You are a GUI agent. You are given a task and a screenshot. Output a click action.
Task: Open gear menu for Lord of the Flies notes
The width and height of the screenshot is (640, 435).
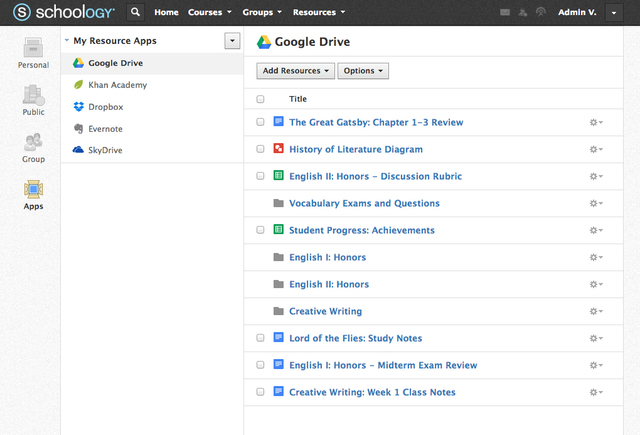[596, 338]
